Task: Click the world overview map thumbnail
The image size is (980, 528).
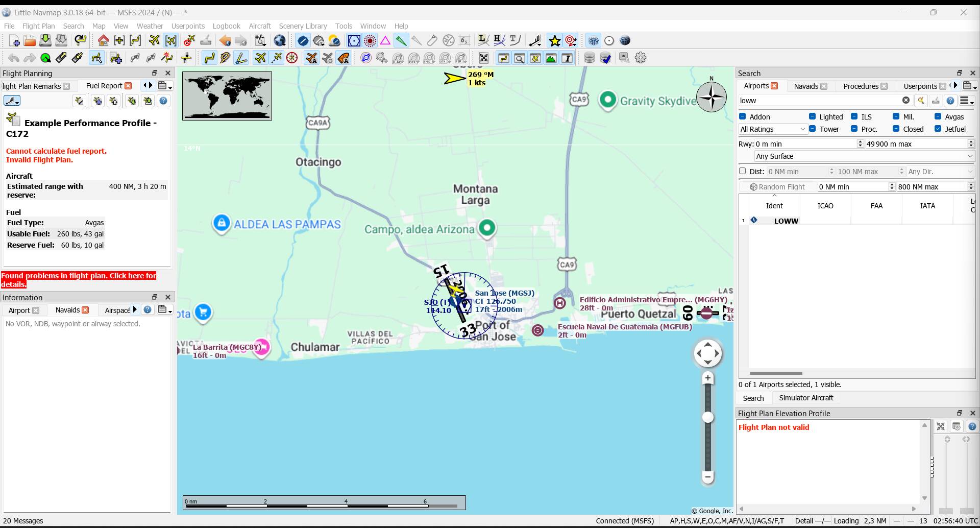Action: pyautogui.click(x=227, y=96)
